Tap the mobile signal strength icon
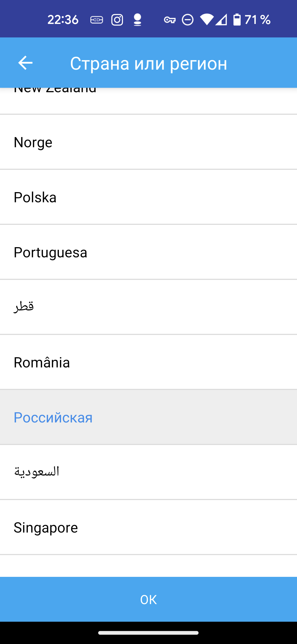The width and height of the screenshot is (297, 644). (x=221, y=20)
